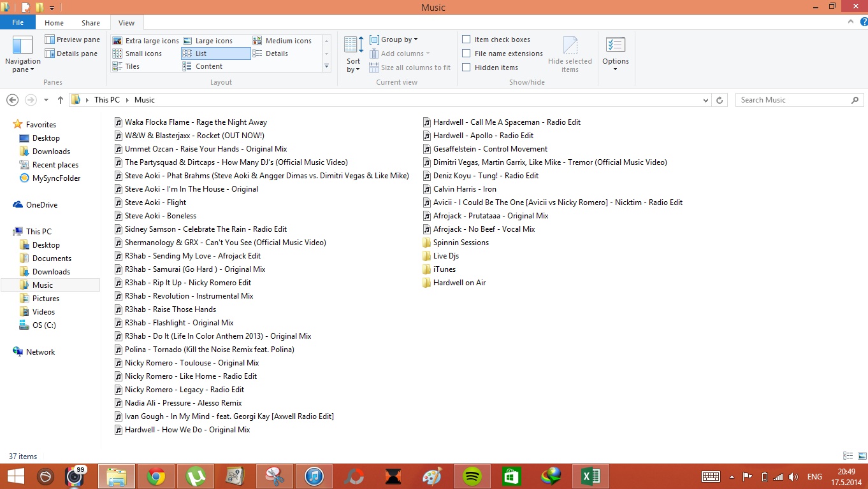Image resolution: width=868 pixels, height=489 pixels.
Task: Open Excel from taskbar
Action: coord(591,476)
